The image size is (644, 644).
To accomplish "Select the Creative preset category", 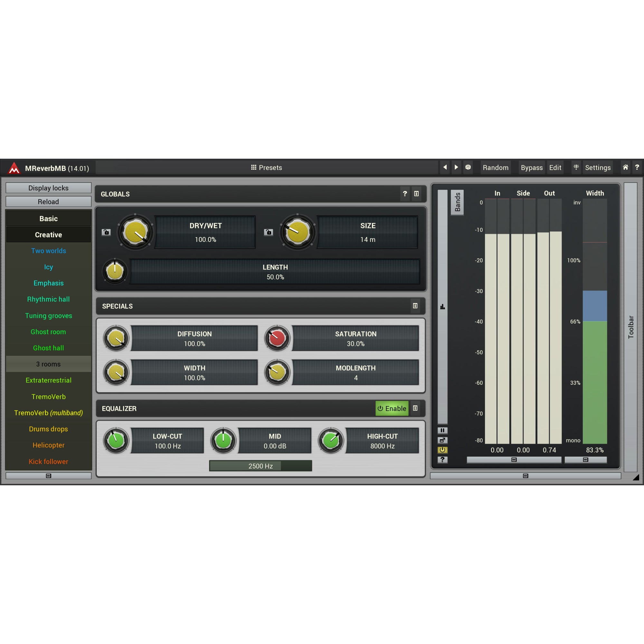I will point(49,235).
